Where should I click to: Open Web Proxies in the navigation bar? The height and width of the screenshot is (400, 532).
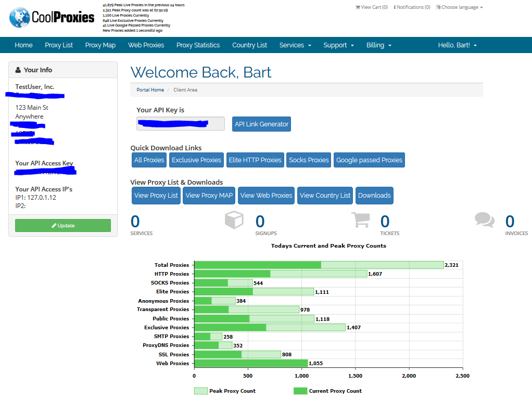click(146, 45)
